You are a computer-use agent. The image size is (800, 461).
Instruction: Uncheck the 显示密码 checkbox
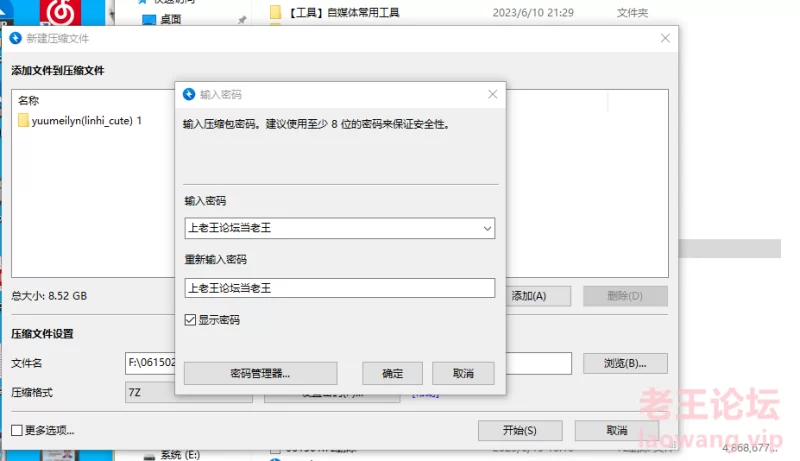click(x=191, y=320)
